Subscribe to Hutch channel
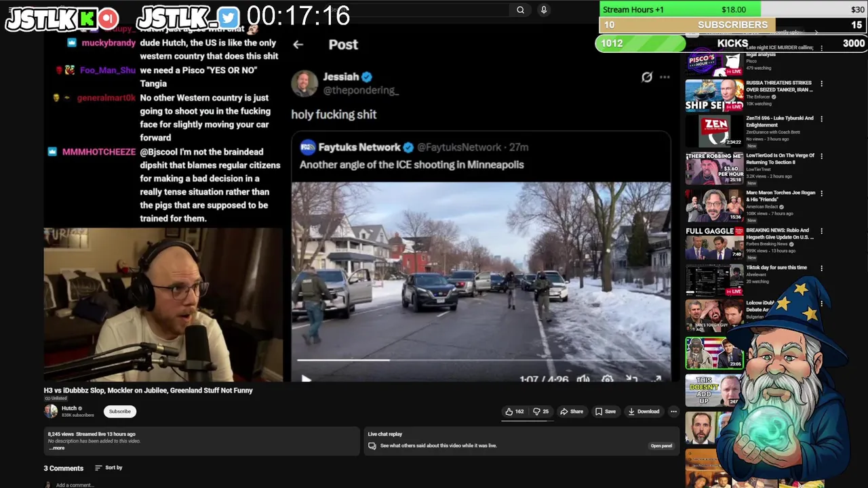 tap(120, 411)
